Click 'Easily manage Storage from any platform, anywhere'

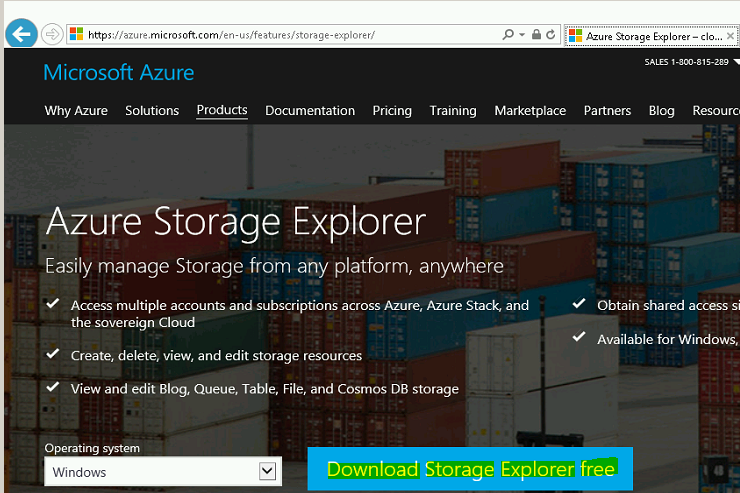(x=274, y=267)
